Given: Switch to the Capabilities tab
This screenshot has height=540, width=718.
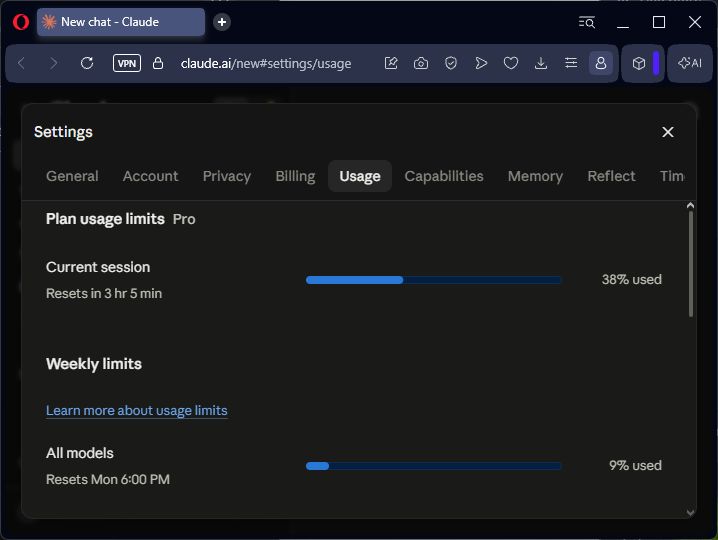Looking at the screenshot, I should click(444, 176).
